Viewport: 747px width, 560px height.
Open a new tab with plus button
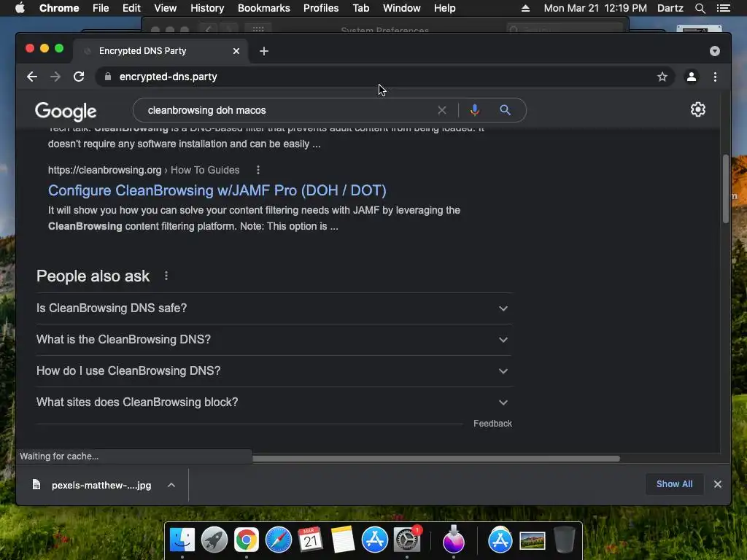(264, 51)
